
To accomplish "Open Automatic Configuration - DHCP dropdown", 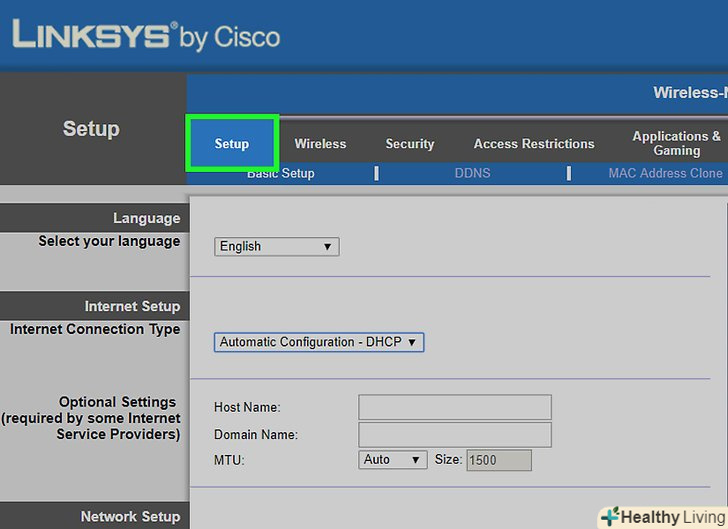I will [319, 342].
